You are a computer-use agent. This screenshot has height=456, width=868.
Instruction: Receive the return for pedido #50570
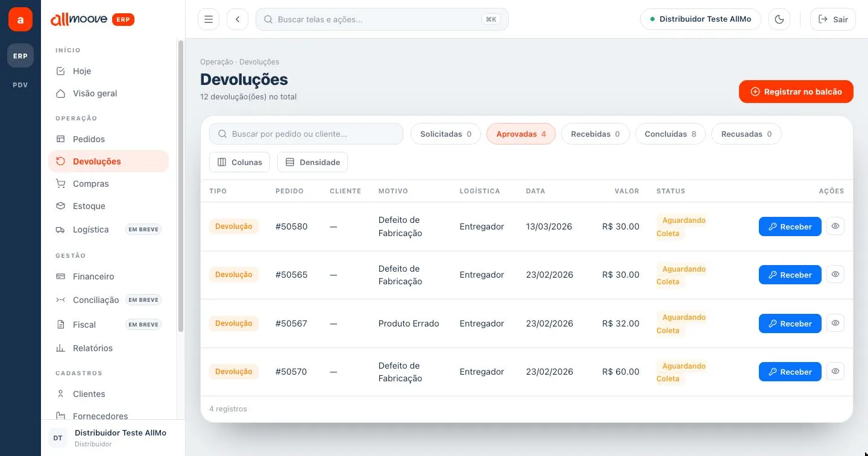790,372
